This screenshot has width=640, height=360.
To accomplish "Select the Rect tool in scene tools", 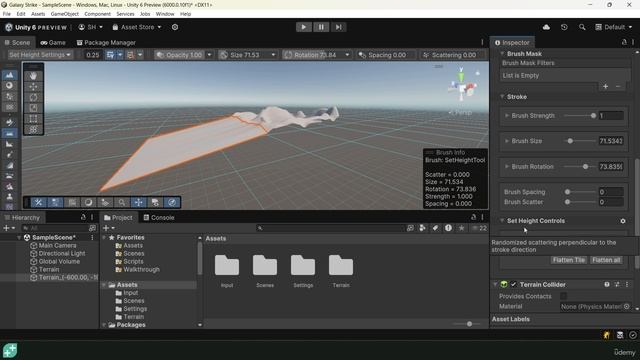I will [33, 119].
